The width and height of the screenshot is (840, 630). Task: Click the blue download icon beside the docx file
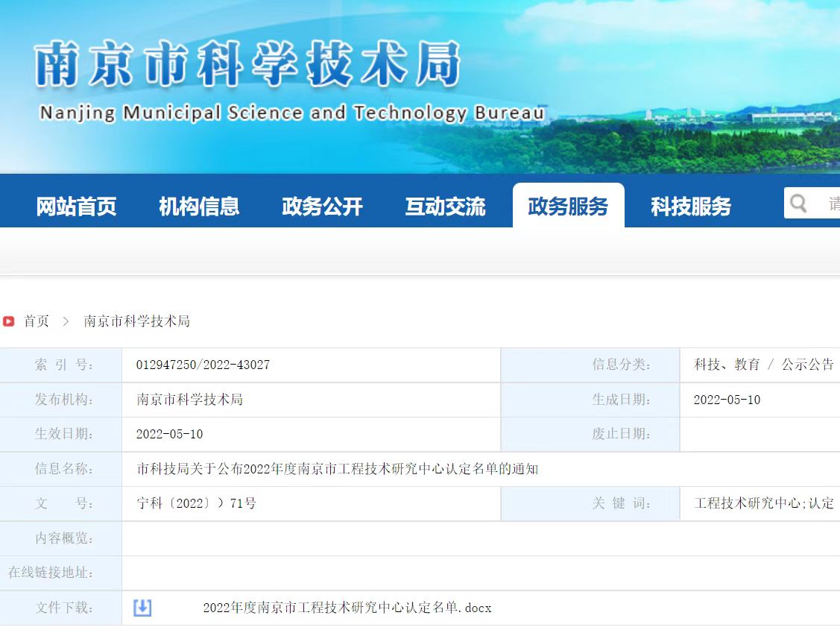pyautogui.click(x=142, y=608)
